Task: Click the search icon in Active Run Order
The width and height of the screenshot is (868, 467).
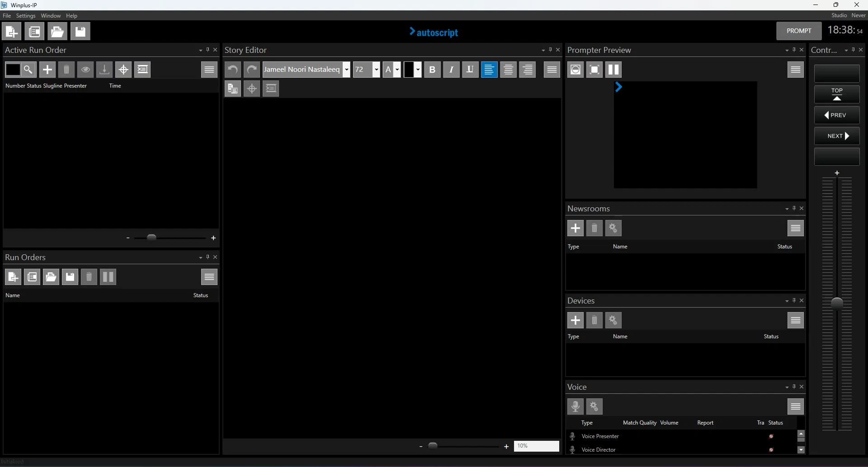Action: click(28, 70)
